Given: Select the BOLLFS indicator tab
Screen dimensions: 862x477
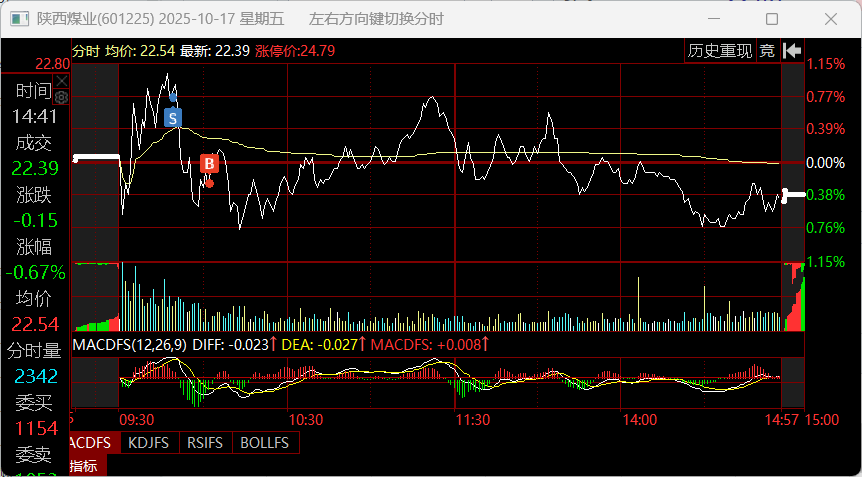Looking at the screenshot, I should coord(265,442).
